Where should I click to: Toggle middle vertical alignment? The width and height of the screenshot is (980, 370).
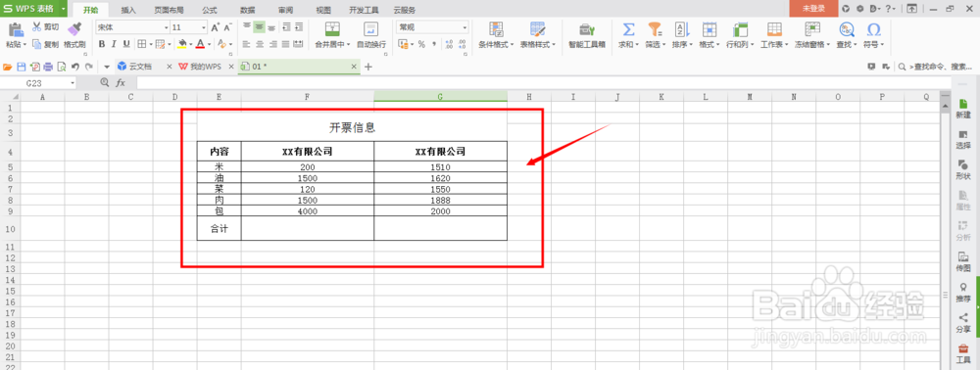tap(259, 26)
